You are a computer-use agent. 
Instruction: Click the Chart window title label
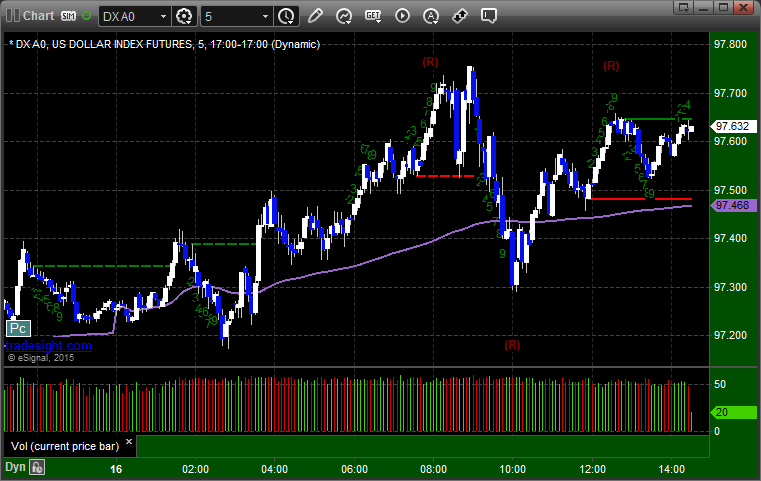[x=39, y=16]
